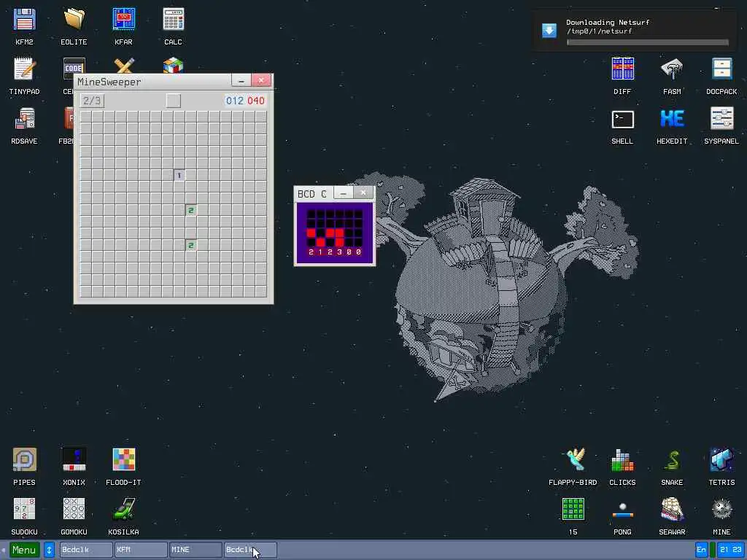Launch the DIFF tool icon
The height and width of the screenshot is (560, 747).
pyautogui.click(x=622, y=76)
